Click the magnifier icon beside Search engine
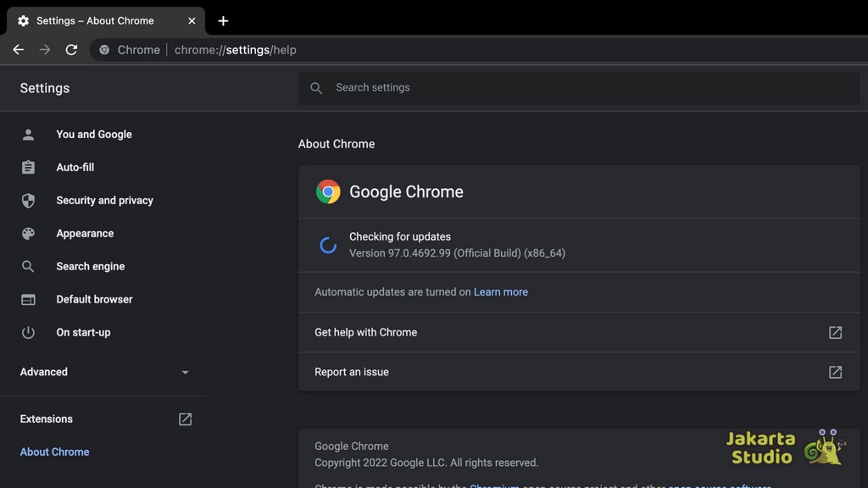The width and height of the screenshot is (868, 488). (28, 267)
